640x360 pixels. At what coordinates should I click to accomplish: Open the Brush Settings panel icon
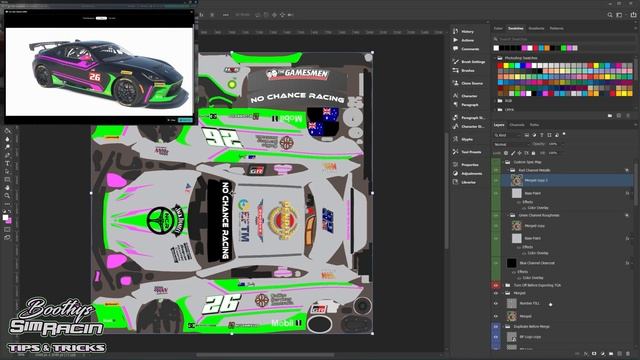pyautogui.click(x=456, y=62)
